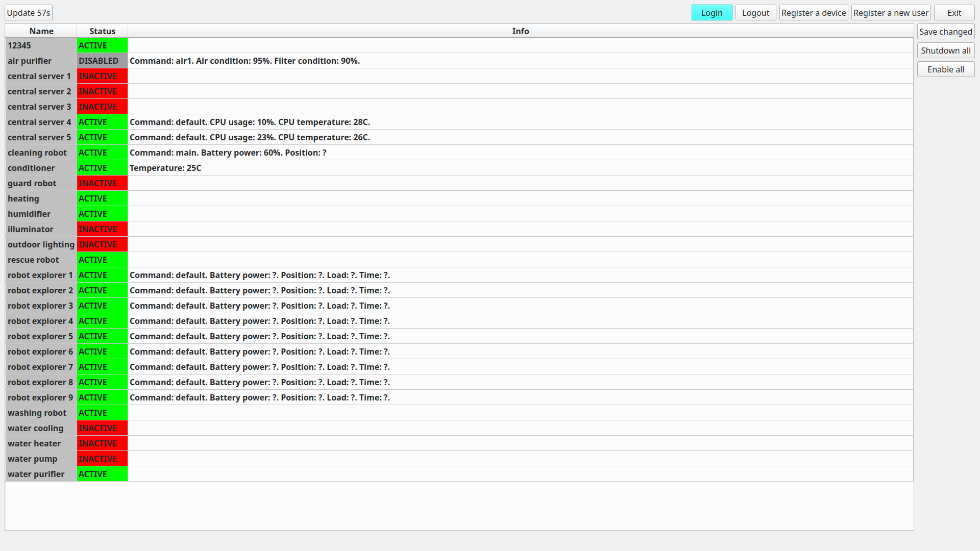Click Enable all button
This screenshot has height=551, width=980.
pos(945,69)
